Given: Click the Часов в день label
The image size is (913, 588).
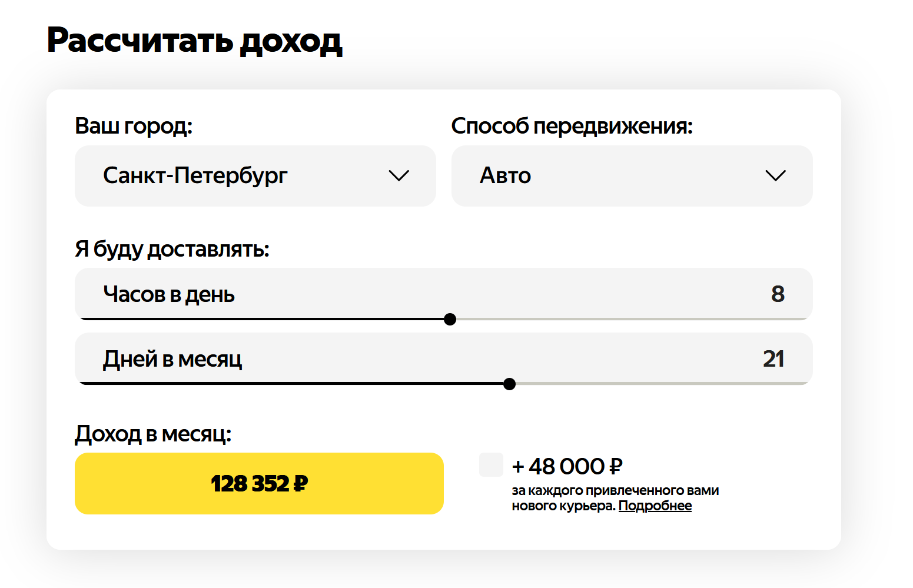Looking at the screenshot, I should 169,294.
